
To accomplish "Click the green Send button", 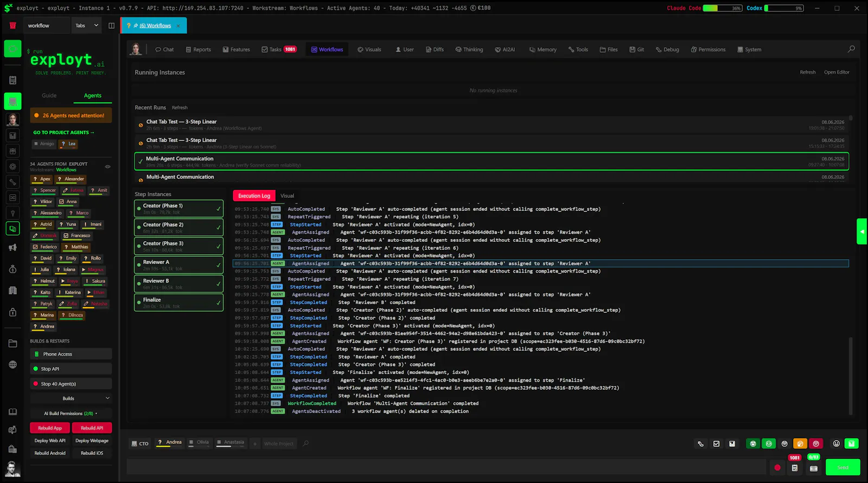I will 843,467.
